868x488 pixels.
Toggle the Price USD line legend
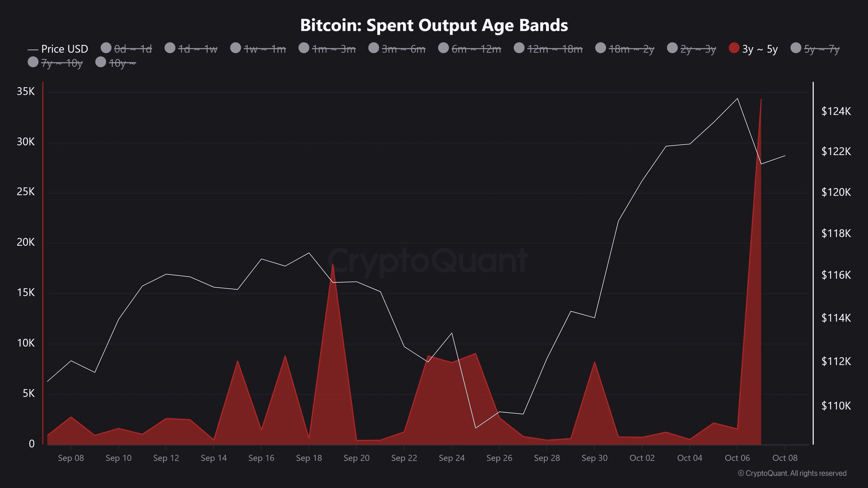tap(58, 49)
